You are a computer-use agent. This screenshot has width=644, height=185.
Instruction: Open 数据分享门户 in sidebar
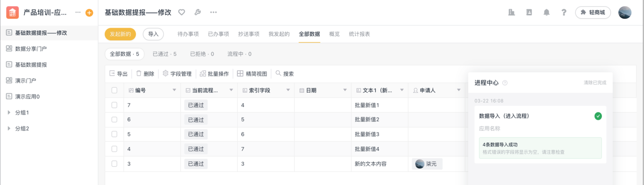click(x=49, y=49)
